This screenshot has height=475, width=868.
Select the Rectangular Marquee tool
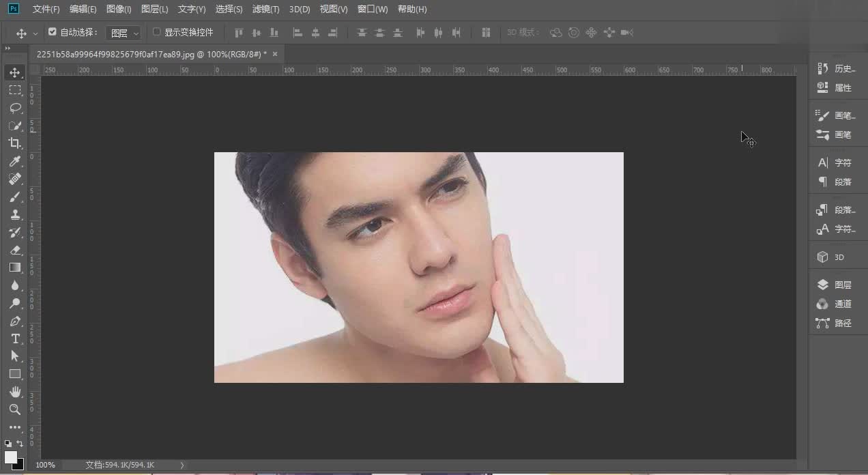pos(15,90)
